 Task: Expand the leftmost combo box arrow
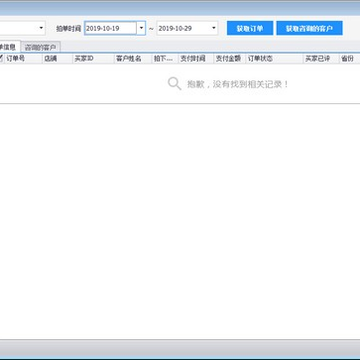pyautogui.click(x=42, y=28)
